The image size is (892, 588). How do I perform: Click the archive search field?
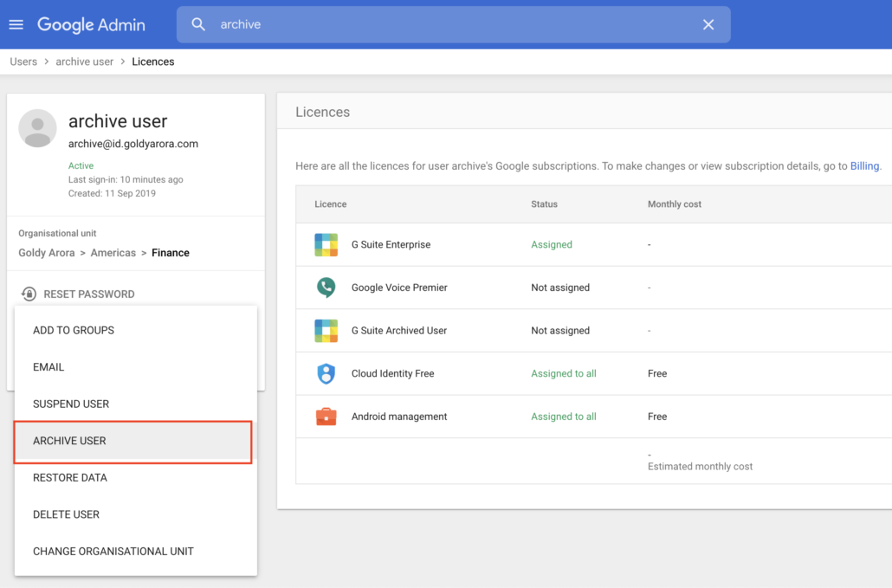[x=454, y=24]
